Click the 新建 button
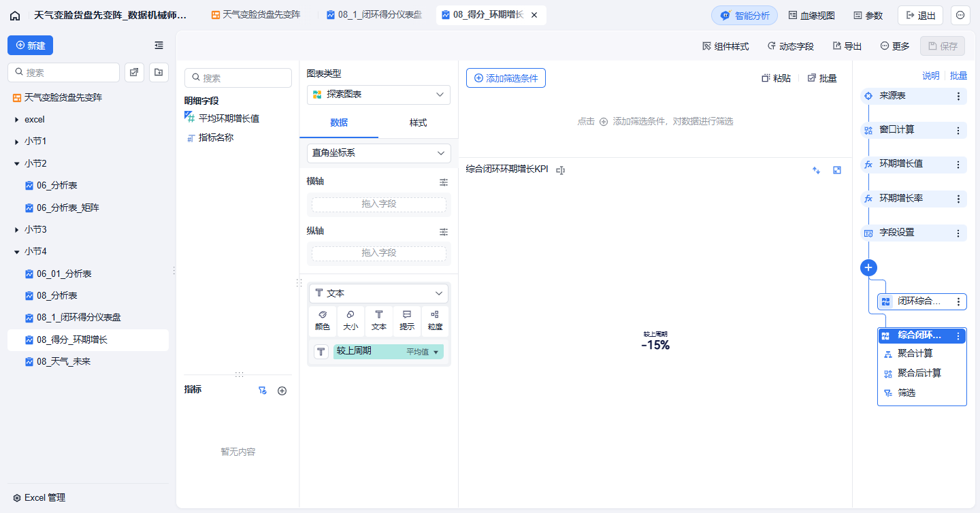The image size is (980, 513). 30,46
